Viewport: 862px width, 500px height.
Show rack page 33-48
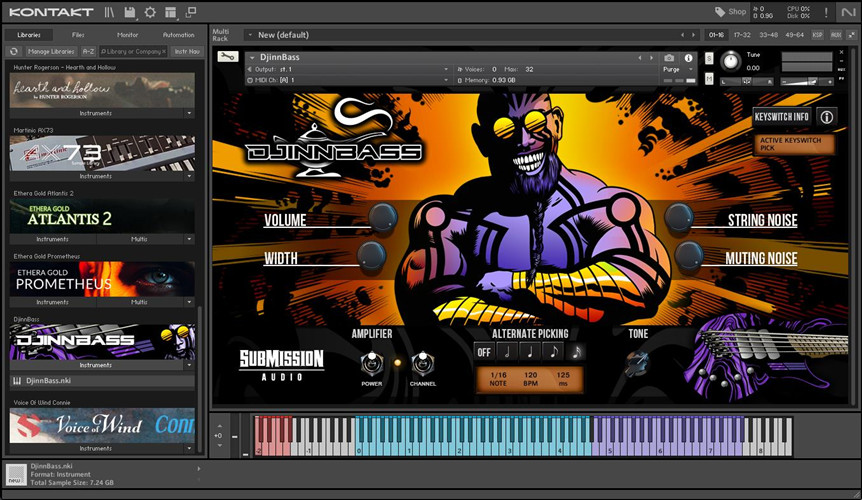coord(768,35)
